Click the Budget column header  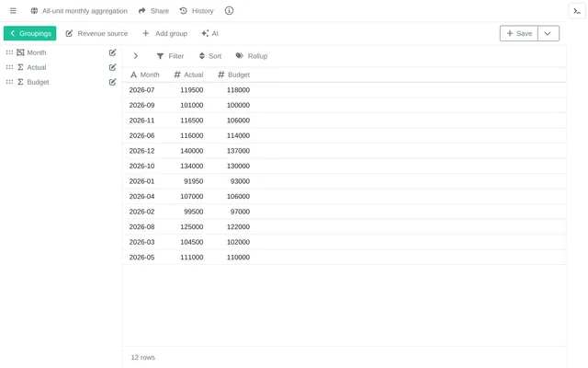pyautogui.click(x=233, y=75)
